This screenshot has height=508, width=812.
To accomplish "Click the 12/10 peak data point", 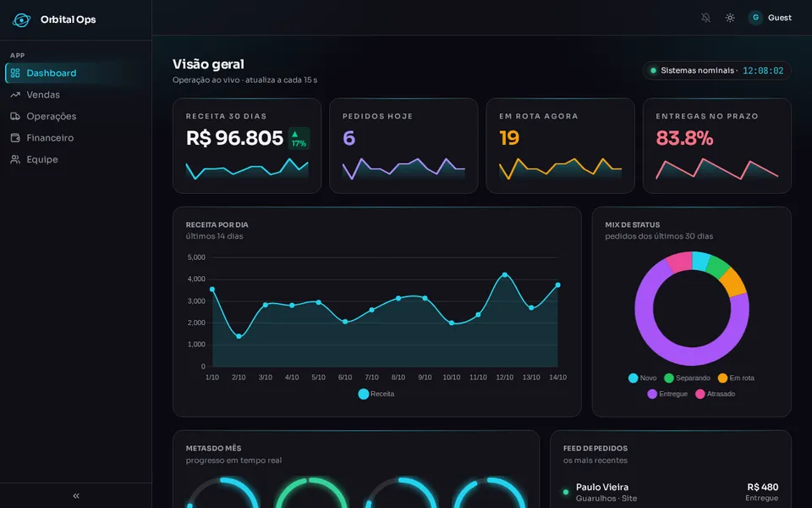I will 504,274.
